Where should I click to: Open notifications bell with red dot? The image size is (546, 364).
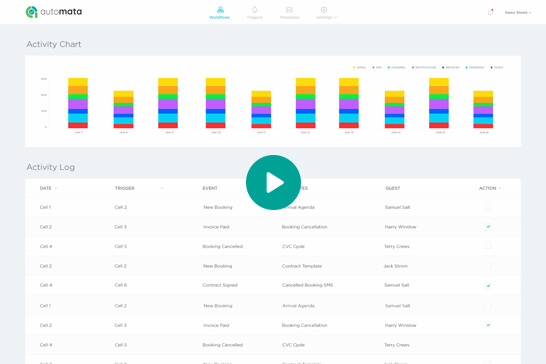click(x=490, y=12)
